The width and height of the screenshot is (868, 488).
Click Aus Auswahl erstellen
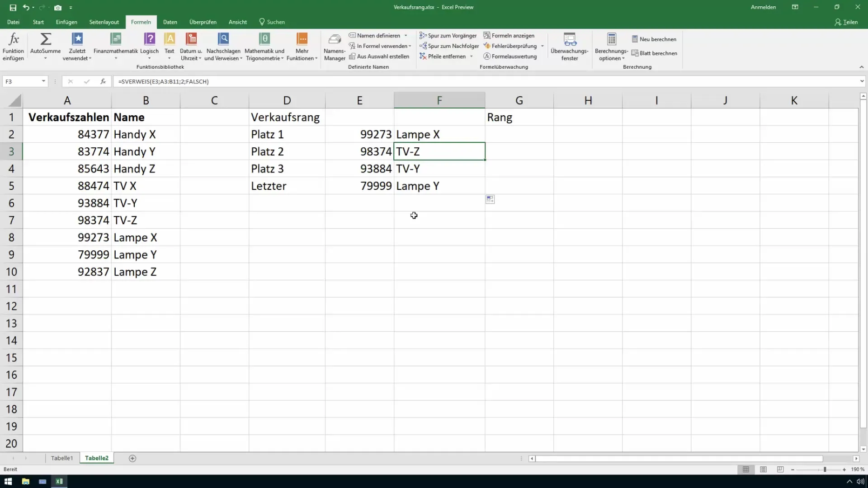coord(379,56)
